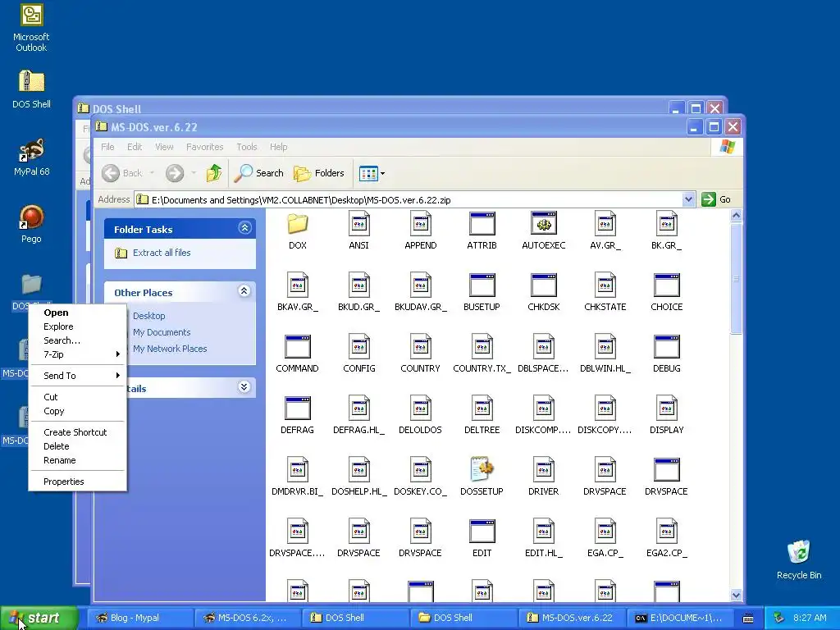Choose Rename in the context menu
The width and height of the screenshot is (840, 630).
click(x=78, y=460)
